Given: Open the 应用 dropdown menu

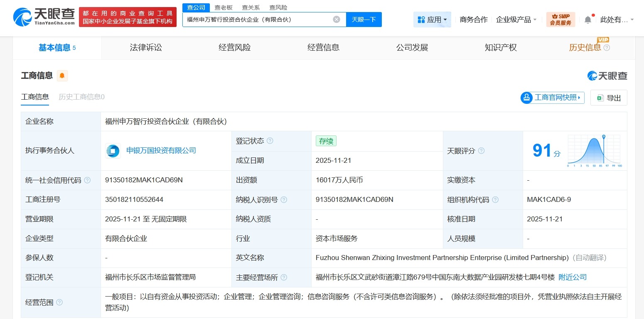Looking at the screenshot, I should pos(432,19).
